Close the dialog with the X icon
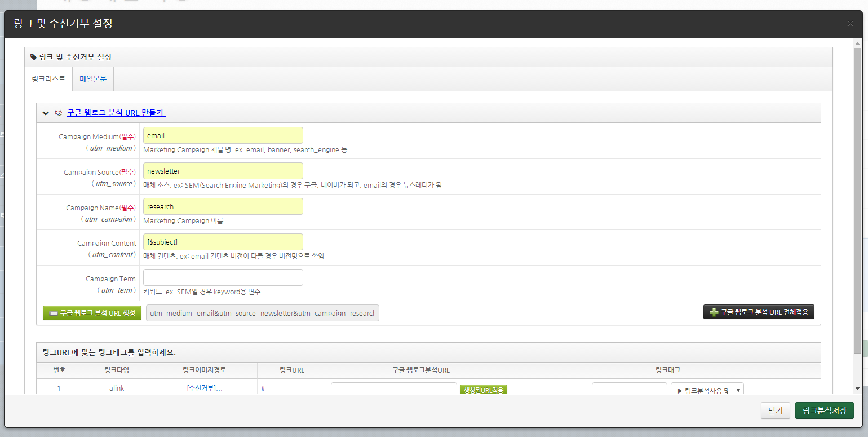 (x=850, y=24)
